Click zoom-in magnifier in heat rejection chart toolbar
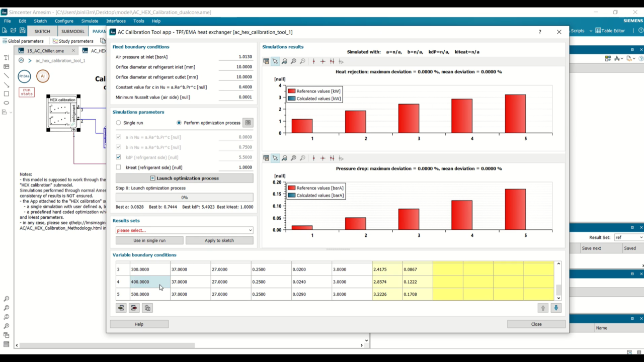Viewport: 644px width, 362px height. coord(284,61)
